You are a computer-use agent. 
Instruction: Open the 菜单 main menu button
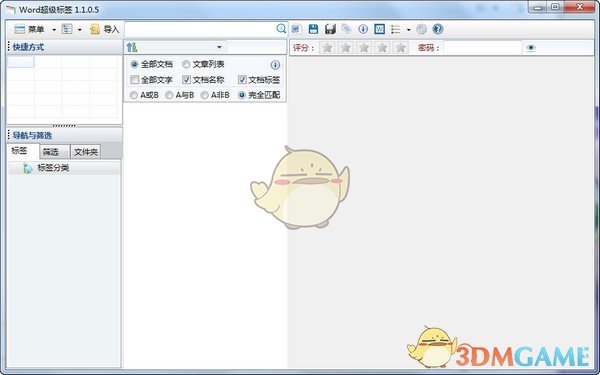[x=29, y=29]
